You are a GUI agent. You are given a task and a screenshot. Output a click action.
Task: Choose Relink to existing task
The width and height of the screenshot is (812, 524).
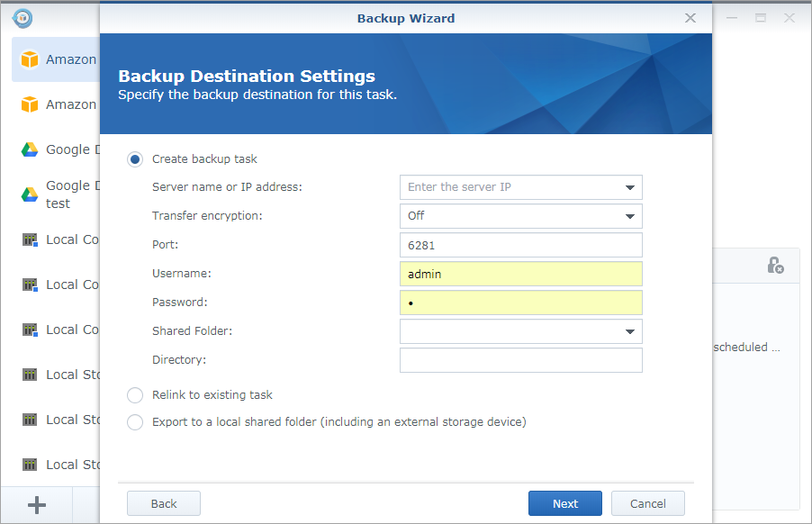tap(135, 394)
